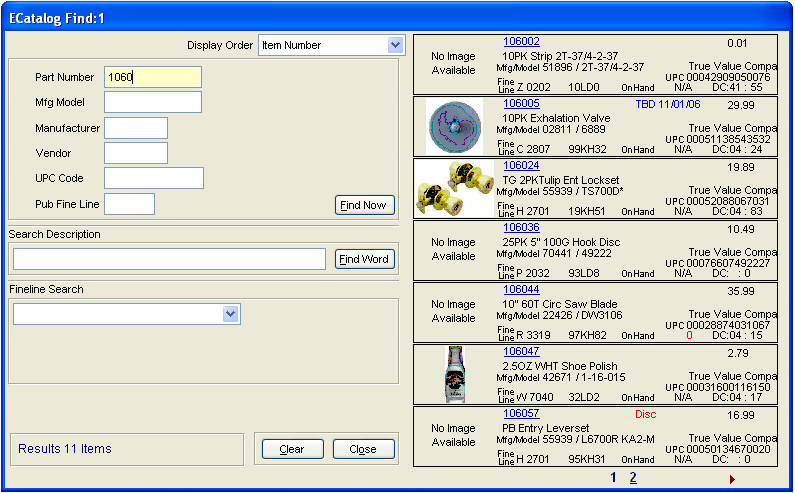Screen dimensions: 795x493
Task: Expand the Display Order dropdown
Action: coord(395,45)
